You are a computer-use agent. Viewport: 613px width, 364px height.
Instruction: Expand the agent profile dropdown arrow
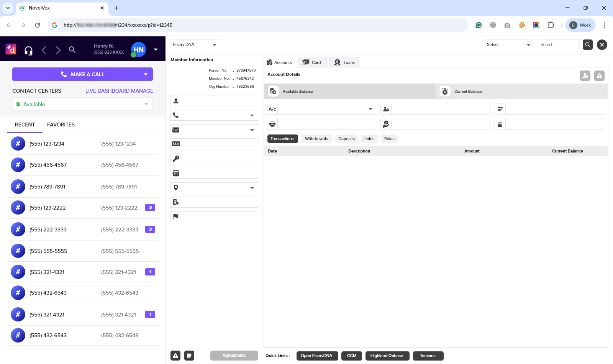click(x=156, y=49)
